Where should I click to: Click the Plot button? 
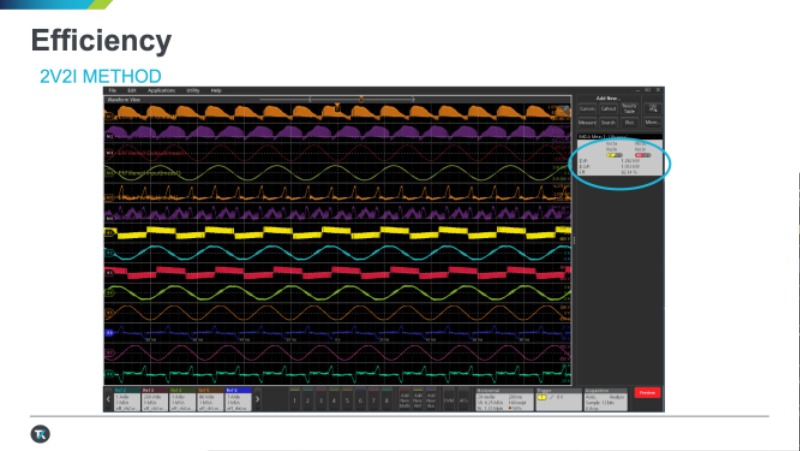point(629,122)
